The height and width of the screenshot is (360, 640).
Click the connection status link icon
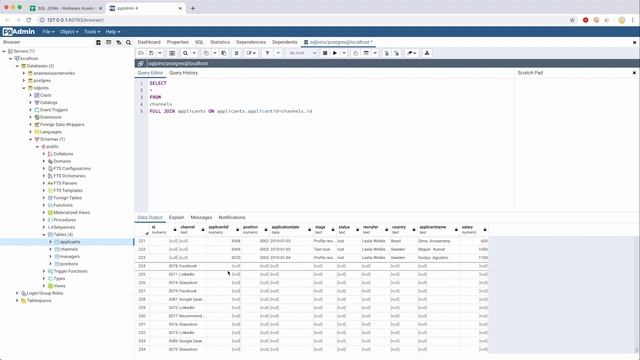point(140,64)
